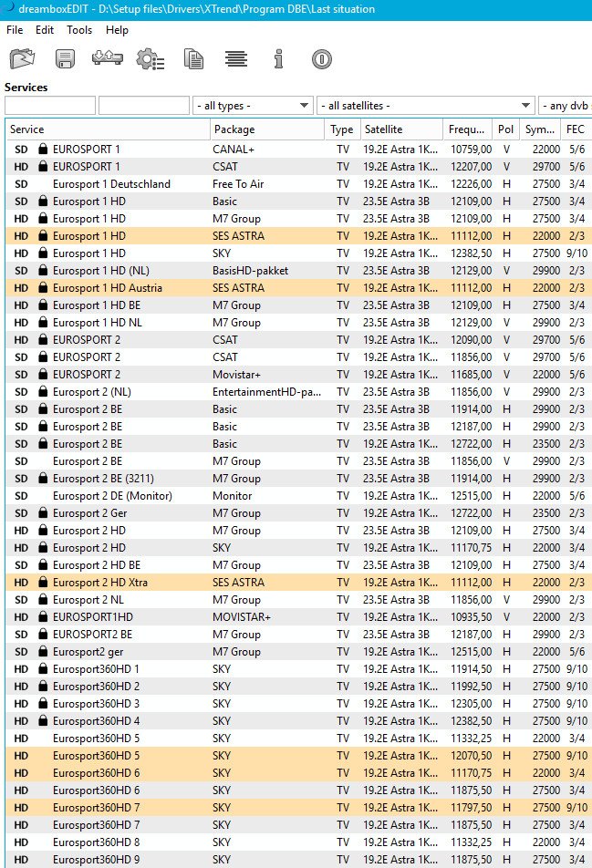Click the lock icon on Eurosport 2 (NL)
Viewport: 592px width, 868px height.
pyautogui.click(x=43, y=391)
